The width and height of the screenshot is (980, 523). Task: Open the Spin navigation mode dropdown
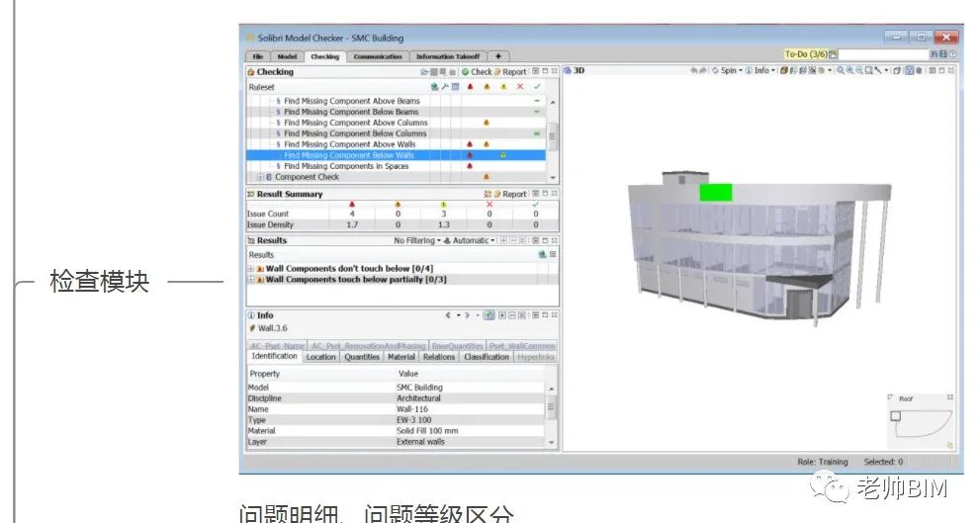point(727,70)
